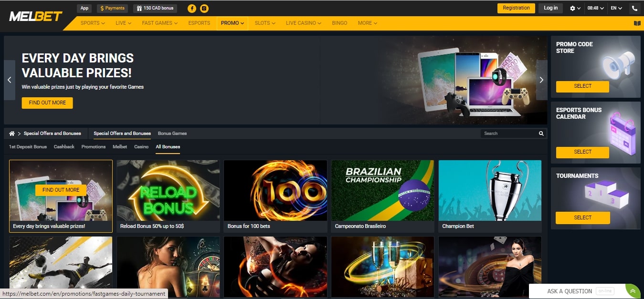This screenshot has width=644, height=299.
Task: Open the Melbet Instagram page icon
Action: [204, 8]
